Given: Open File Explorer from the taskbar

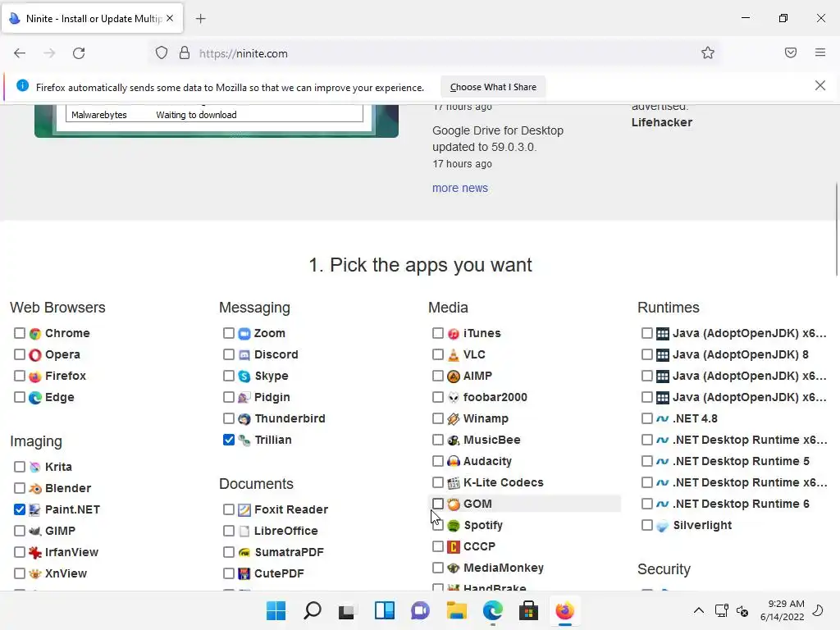Looking at the screenshot, I should click(456, 610).
